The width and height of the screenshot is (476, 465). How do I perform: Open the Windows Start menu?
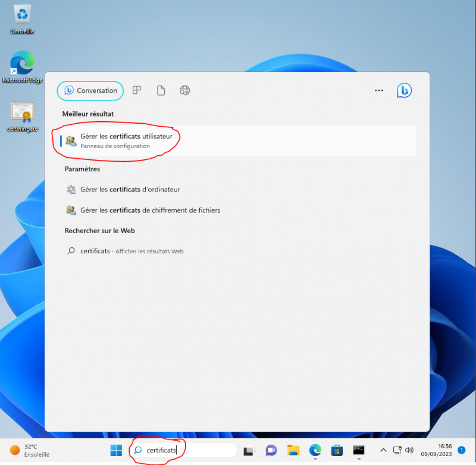click(115, 450)
